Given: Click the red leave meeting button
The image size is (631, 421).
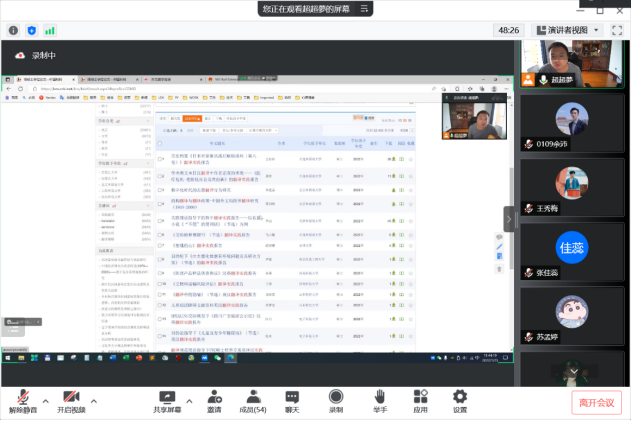Looking at the screenshot, I should pyautogui.click(x=599, y=402).
